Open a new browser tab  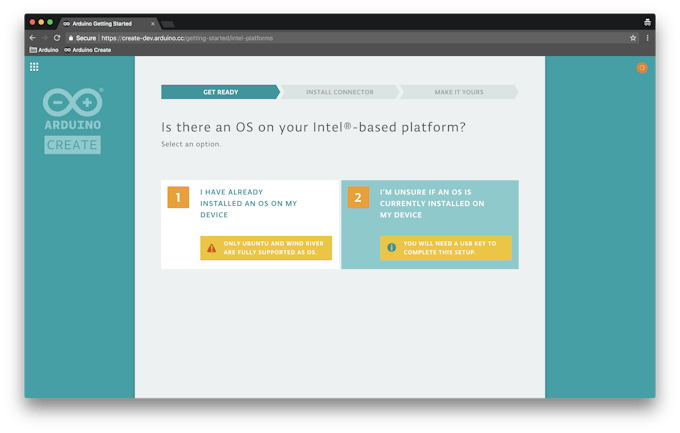168,24
